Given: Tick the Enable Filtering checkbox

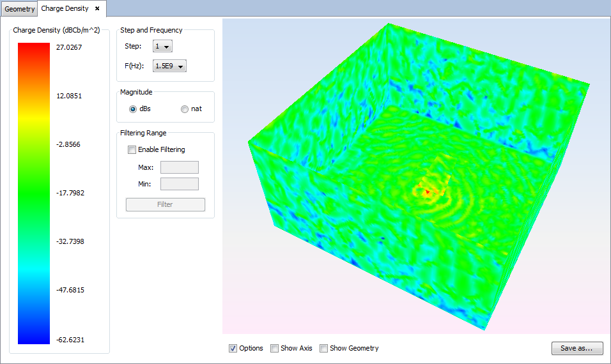Looking at the screenshot, I should 132,149.
